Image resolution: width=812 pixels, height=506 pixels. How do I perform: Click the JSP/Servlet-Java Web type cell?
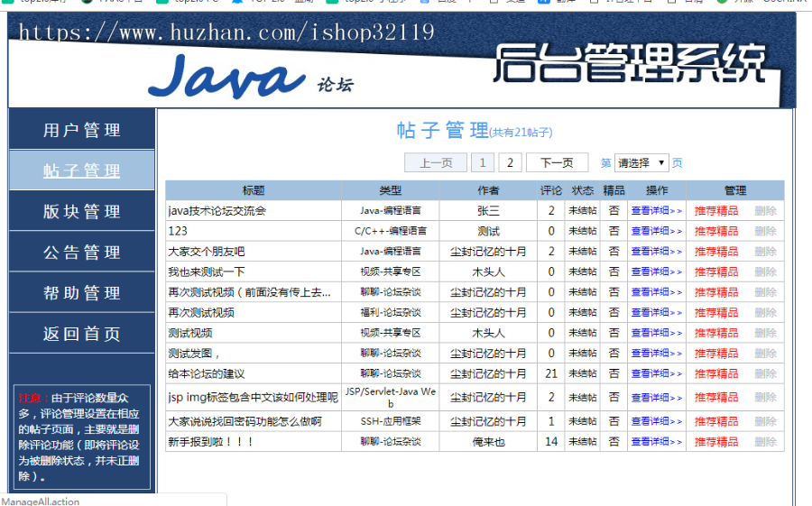(390, 397)
